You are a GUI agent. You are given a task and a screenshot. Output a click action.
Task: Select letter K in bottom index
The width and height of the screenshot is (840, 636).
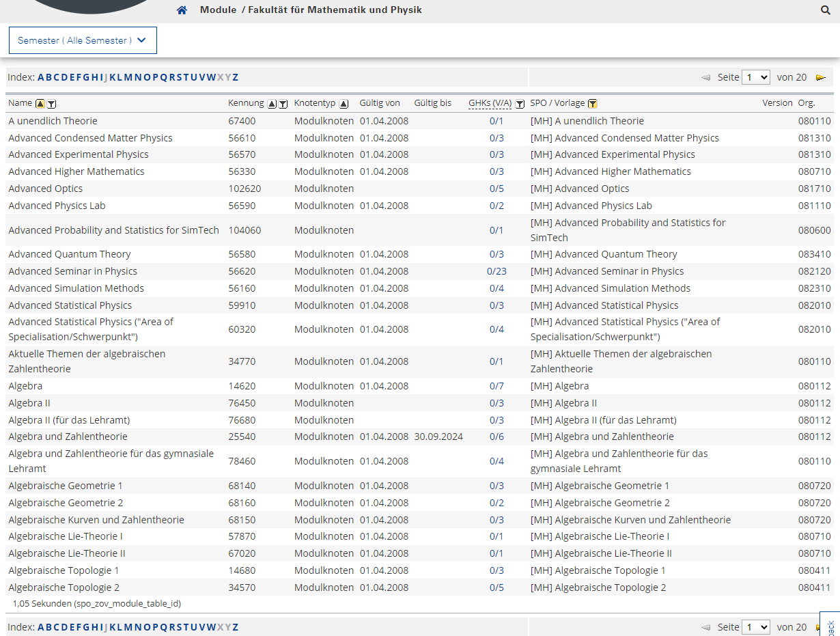click(x=113, y=626)
